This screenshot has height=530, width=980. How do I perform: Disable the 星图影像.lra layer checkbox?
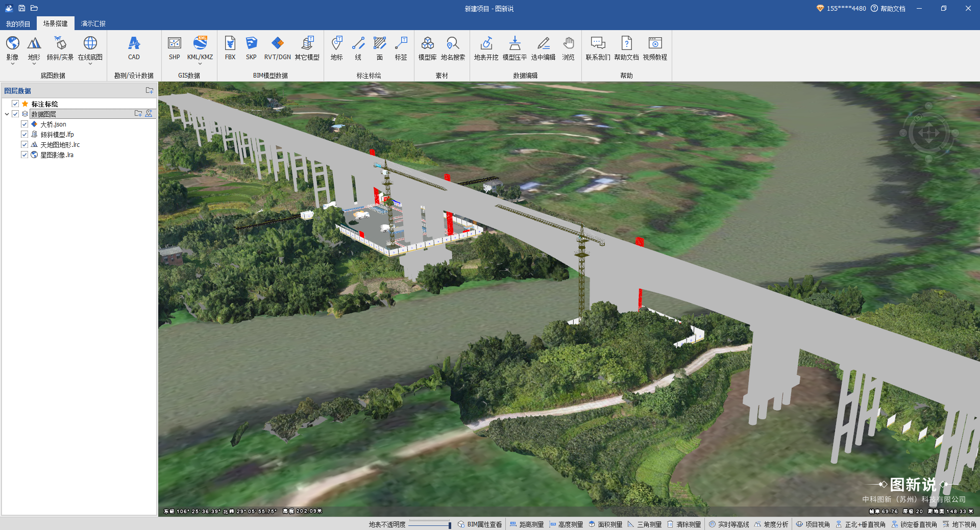pos(24,155)
